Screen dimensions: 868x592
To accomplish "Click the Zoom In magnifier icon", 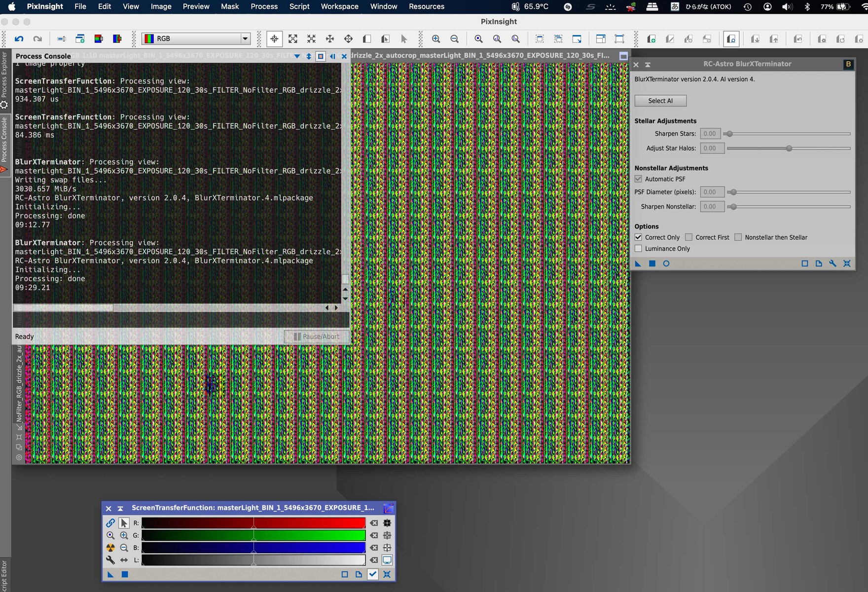I will (436, 39).
